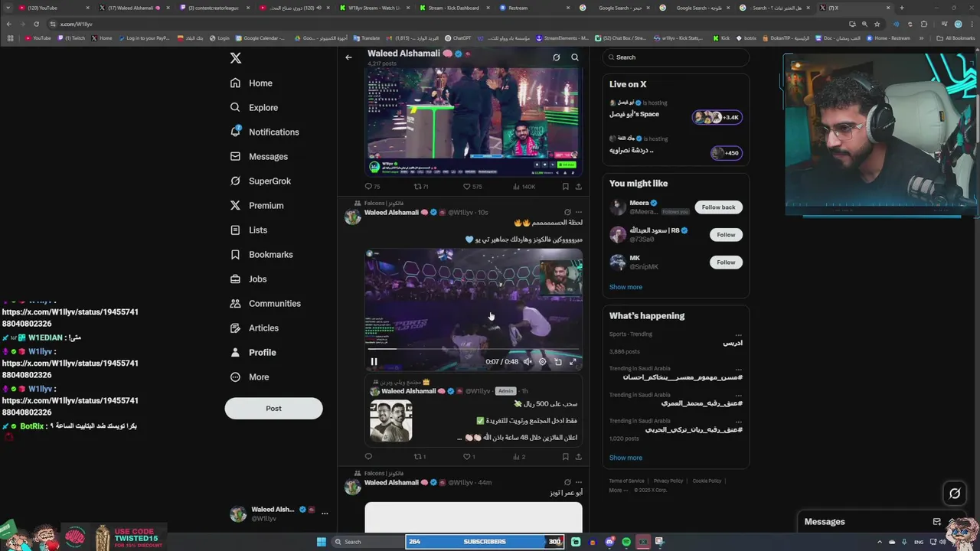
Task: Follow back Meera
Action: (x=718, y=207)
